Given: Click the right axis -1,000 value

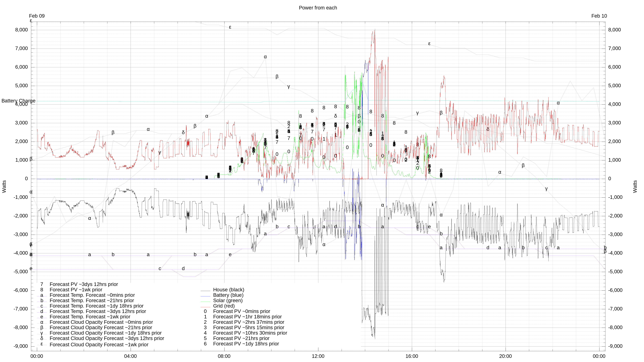Looking at the screenshot, I should tap(615, 197).
